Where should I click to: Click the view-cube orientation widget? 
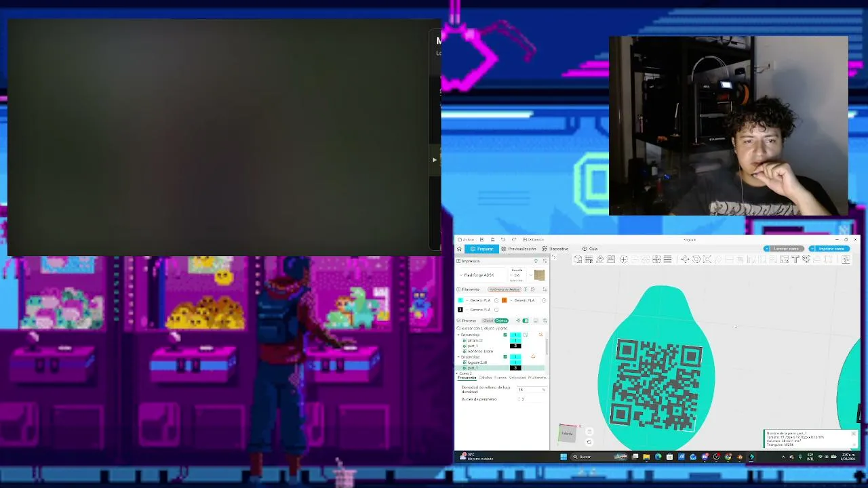(567, 434)
